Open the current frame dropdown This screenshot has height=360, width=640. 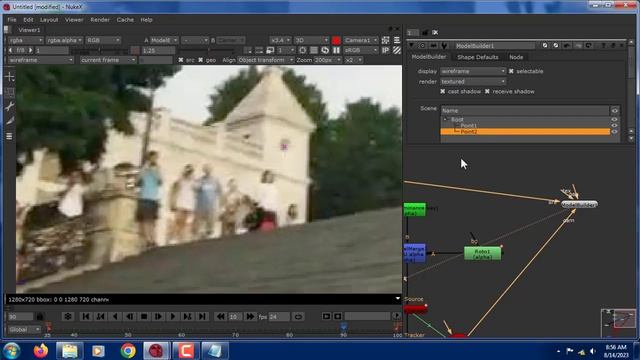tap(108, 60)
